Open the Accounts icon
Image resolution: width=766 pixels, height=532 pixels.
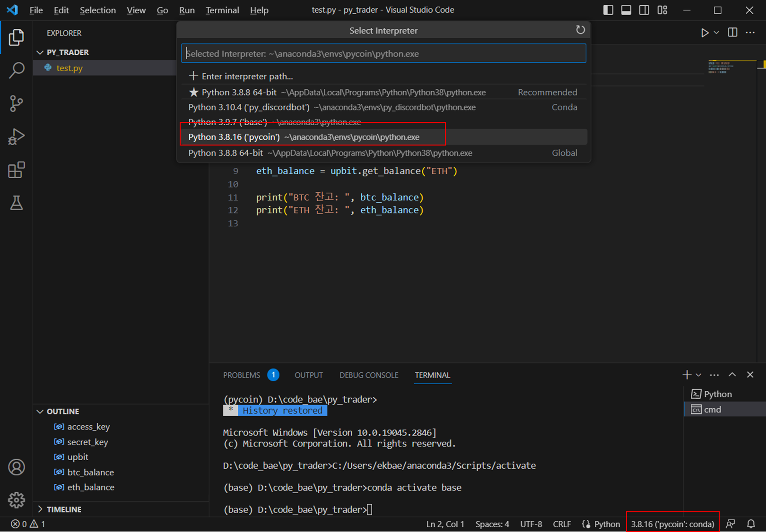coord(16,467)
